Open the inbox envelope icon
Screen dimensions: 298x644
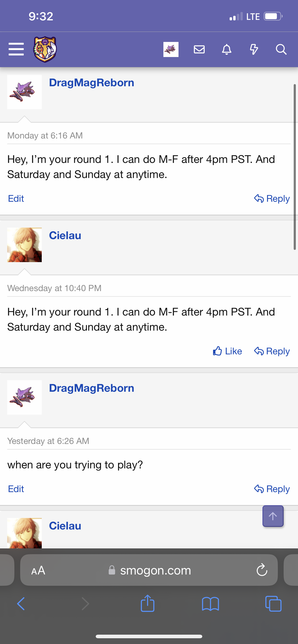(199, 49)
